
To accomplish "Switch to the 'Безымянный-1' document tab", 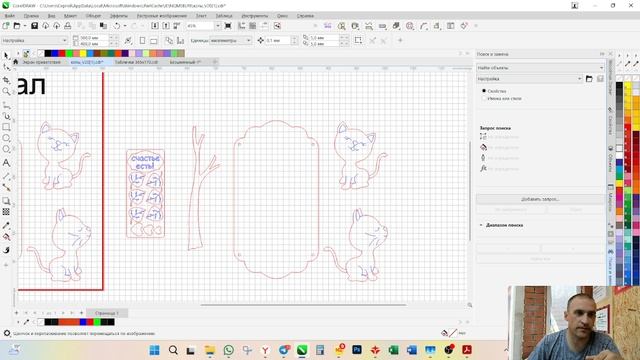I will pos(185,62).
